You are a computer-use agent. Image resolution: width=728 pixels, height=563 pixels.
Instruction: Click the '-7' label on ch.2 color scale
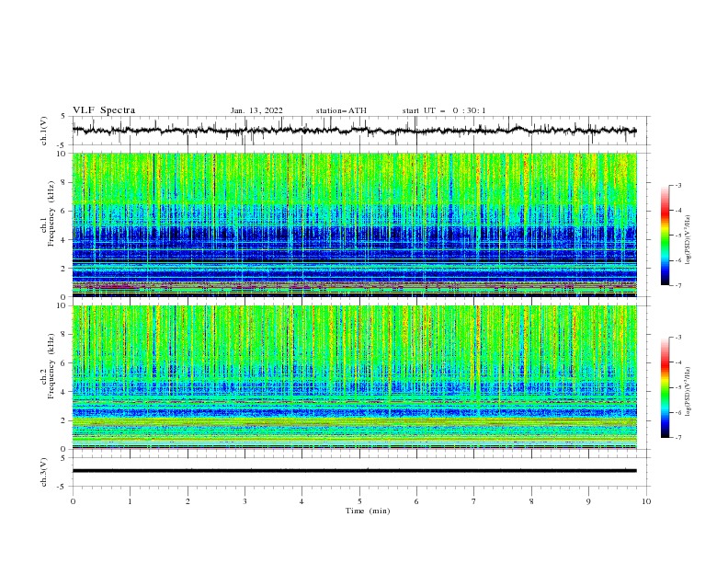677,438
